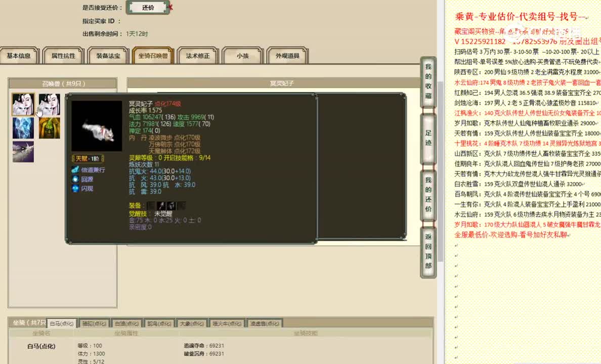This screenshot has height=364, width=601.
Task: Click the 回源 skill icon
Action: pyautogui.click(x=75, y=179)
